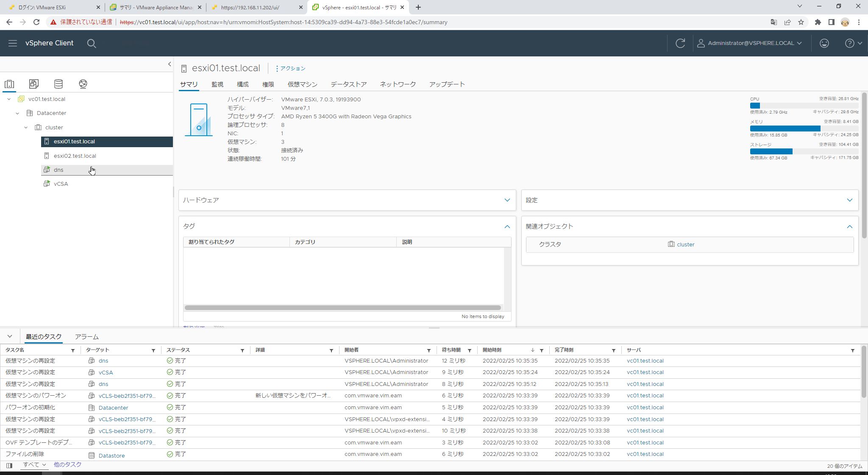
Task: Open dns target link in first task row
Action: pos(103,361)
